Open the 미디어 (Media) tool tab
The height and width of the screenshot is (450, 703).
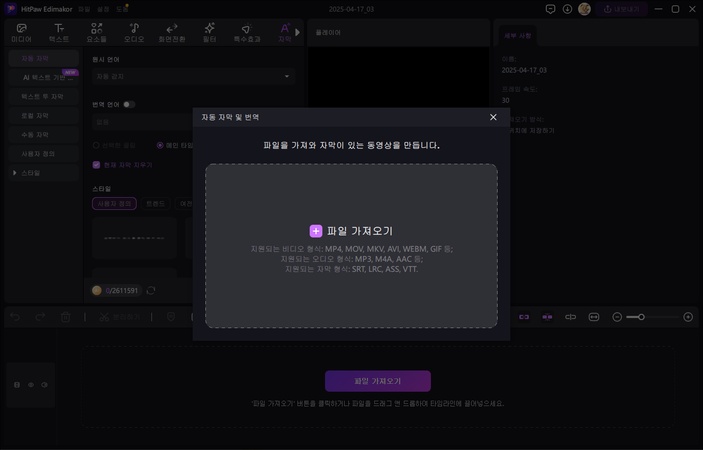[x=21, y=33]
